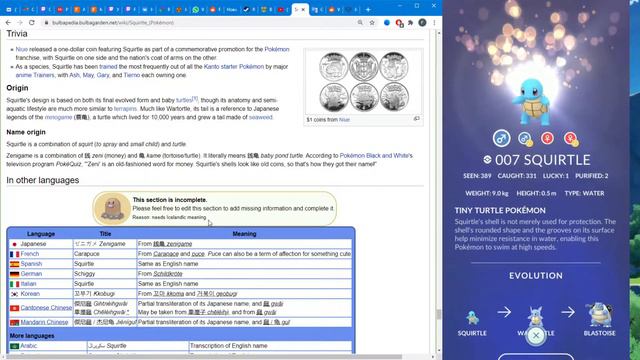
Task: Go forward in browser history
Action: point(20,23)
